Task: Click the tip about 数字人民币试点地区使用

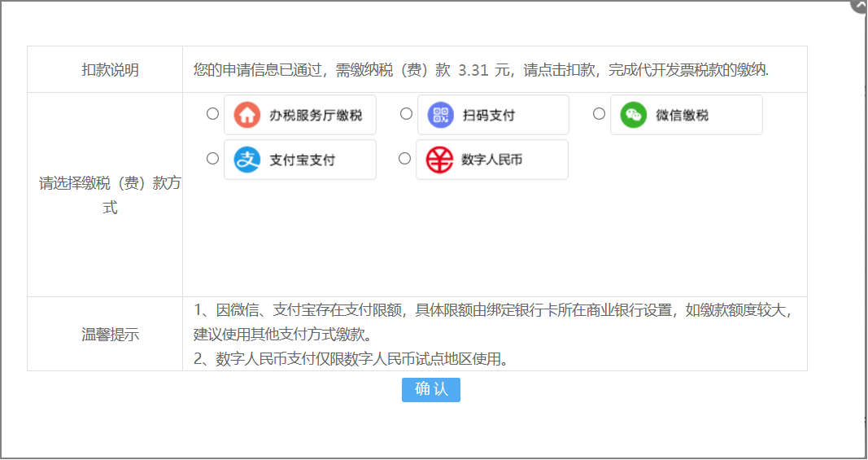Action: tap(351, 359)
